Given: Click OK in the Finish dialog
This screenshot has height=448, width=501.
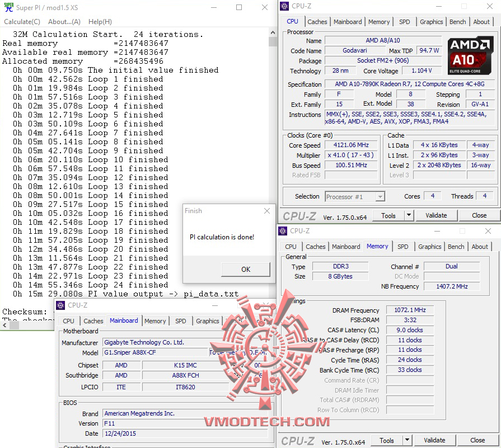Looking at the screenshot, I should tap(246, 269).
